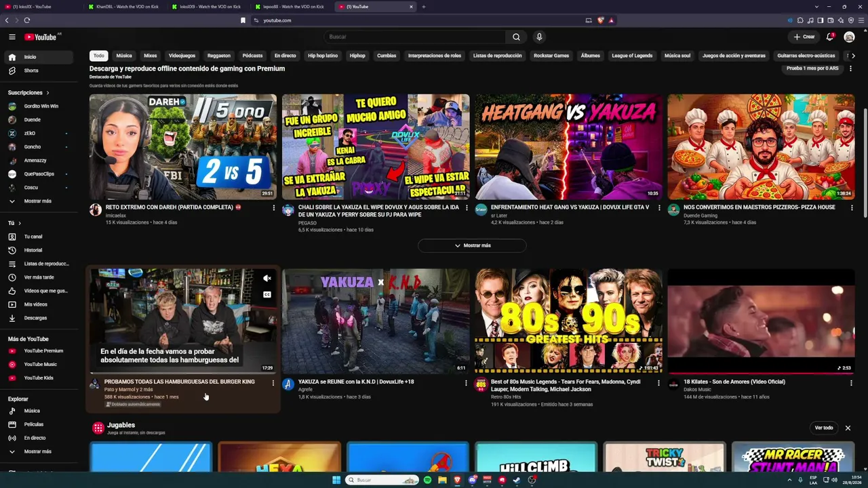Click the search magnifier button

pos(516,37)
